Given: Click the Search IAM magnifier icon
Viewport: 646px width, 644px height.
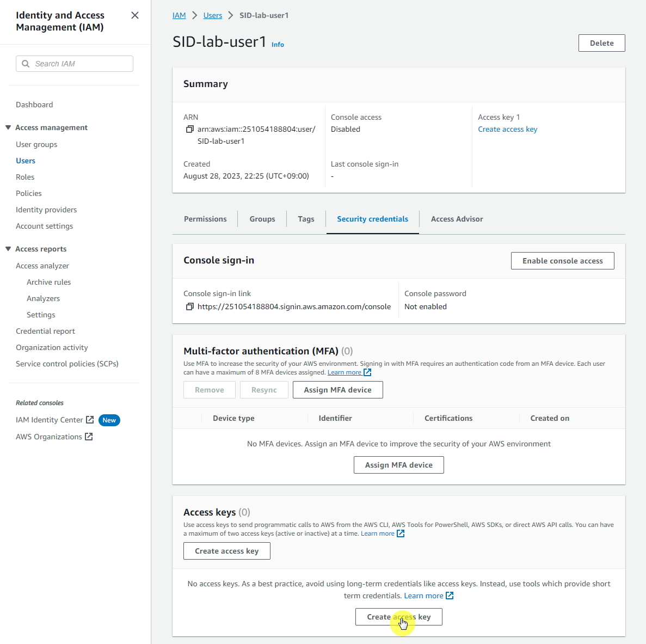Looking at the screenshot, I should click(26, 64).
